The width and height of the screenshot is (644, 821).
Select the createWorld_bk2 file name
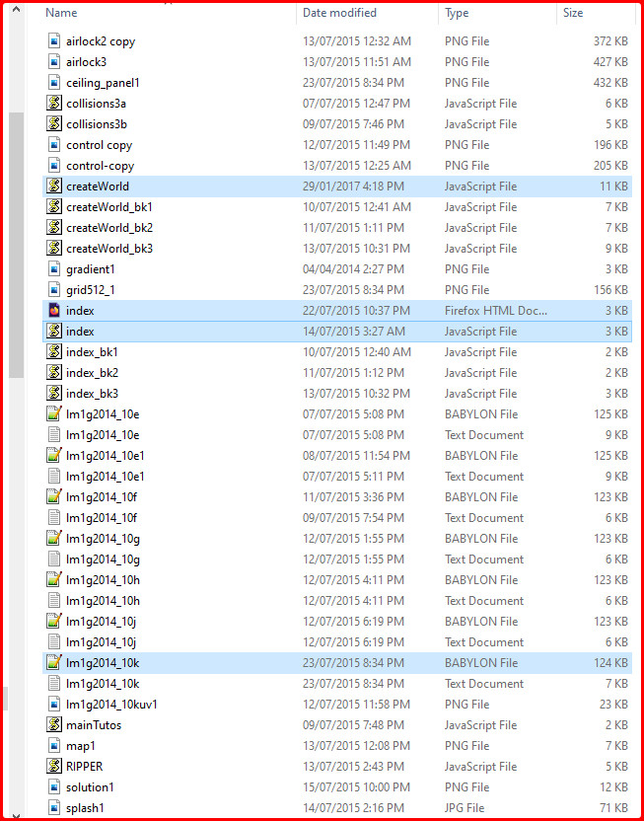[109, 228]
